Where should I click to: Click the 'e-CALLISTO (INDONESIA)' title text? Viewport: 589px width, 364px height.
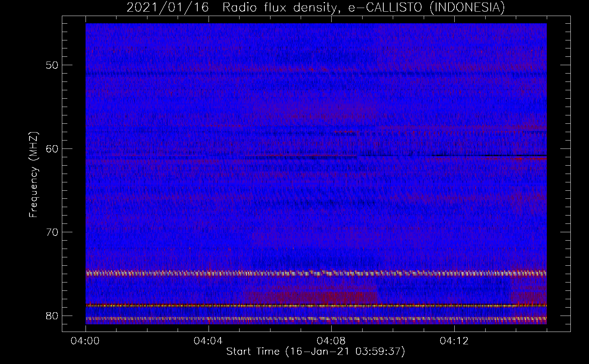point(427,7)
